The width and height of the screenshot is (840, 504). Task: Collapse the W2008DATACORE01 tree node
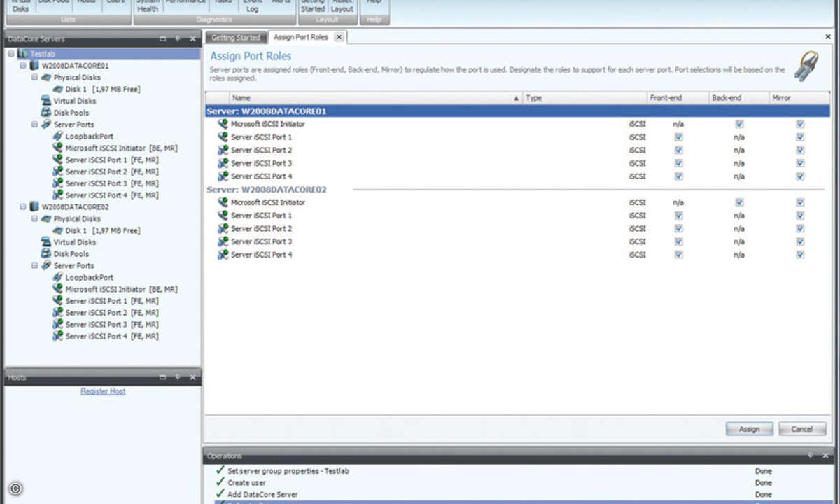(24, 66)
